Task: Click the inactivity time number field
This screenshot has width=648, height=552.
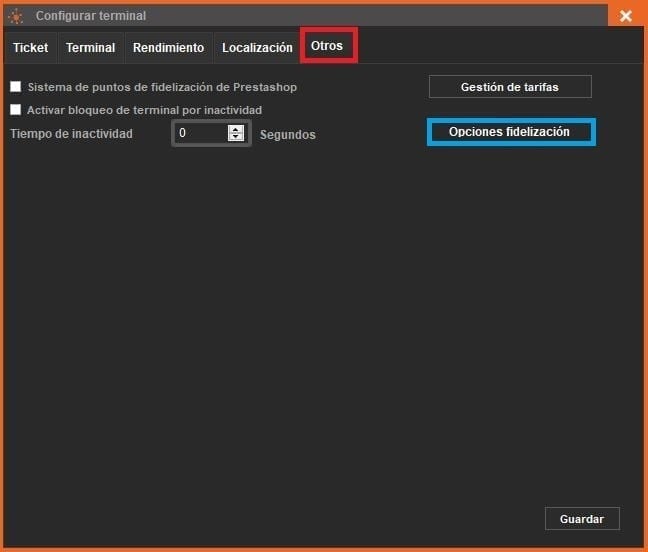Action: [200, 133]
